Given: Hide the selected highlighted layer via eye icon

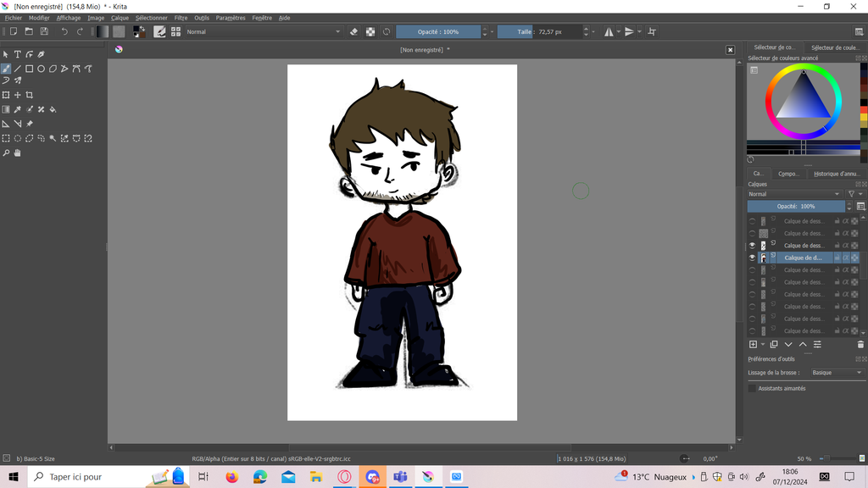Looking at the screenshot, I should 752,258.
